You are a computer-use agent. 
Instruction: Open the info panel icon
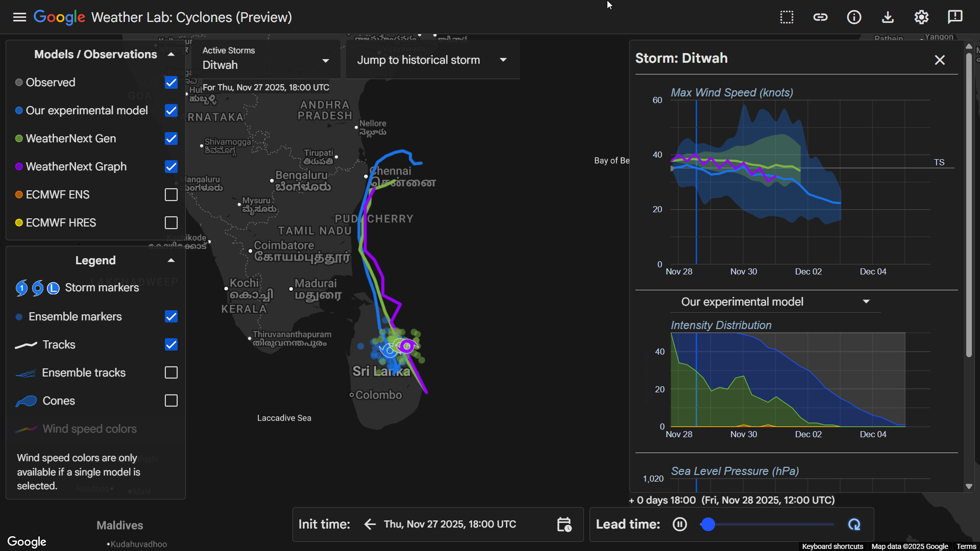click(x=854, y=17)
